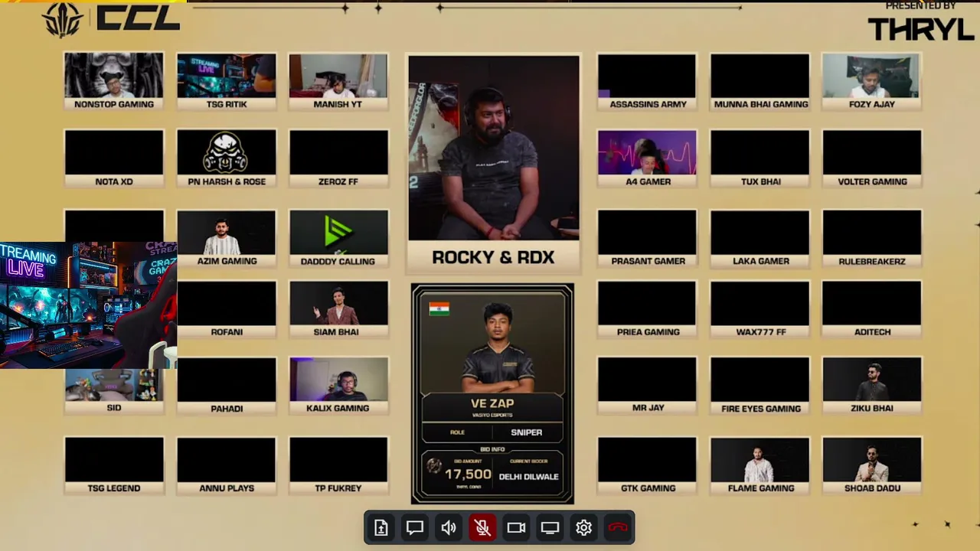Image resolution: width=980 pixels, height=551 pixels.
Task: Open the PN HARSH & ROSE tile
Action: [x=227, y=158]
